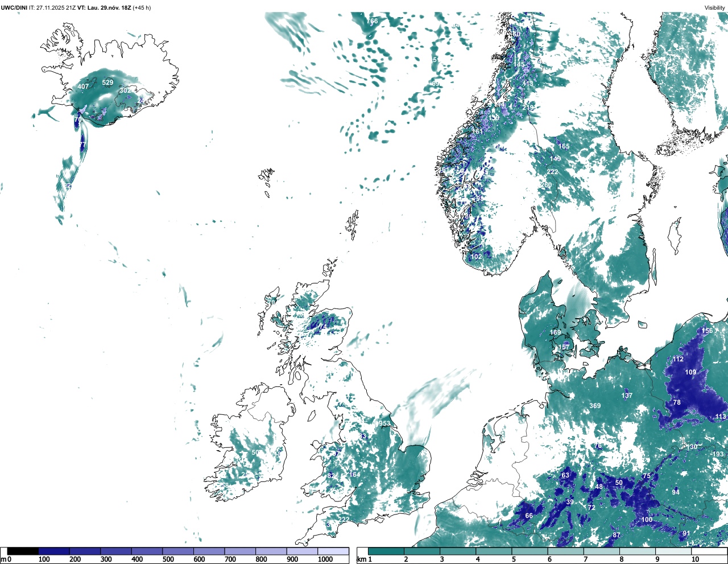
Task: Click the 'UWC/DINI' header label
Action: [x=14, y=7]
